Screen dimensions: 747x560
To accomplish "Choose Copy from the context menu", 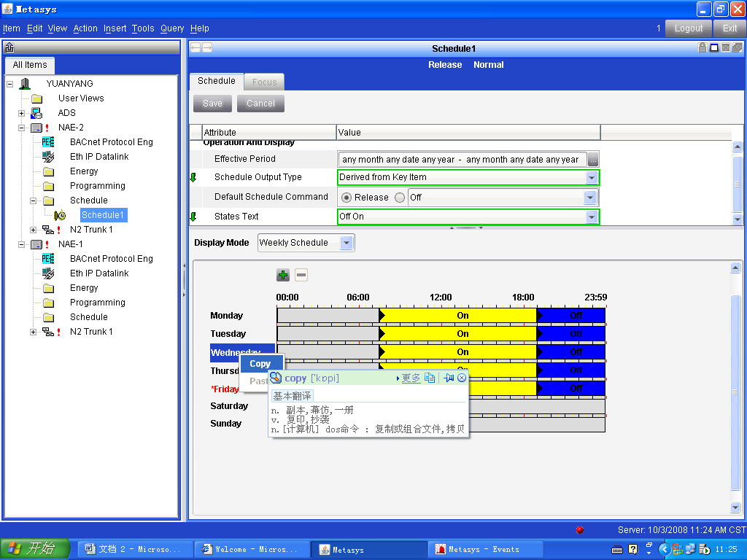I will click(260, 364).
